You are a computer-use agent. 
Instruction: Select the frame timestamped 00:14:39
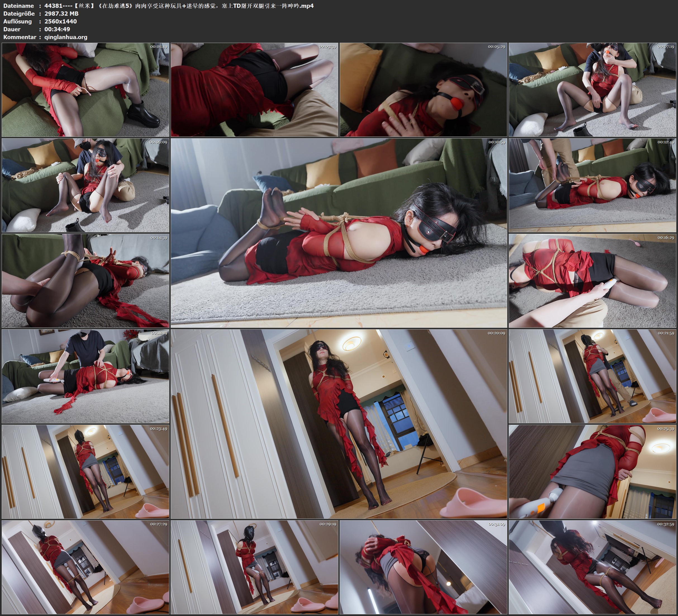pos(85,281)
